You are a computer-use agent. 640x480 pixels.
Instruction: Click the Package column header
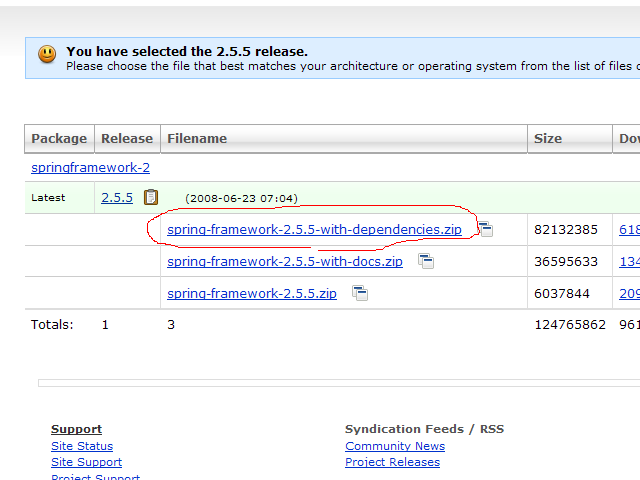[60, 139]
